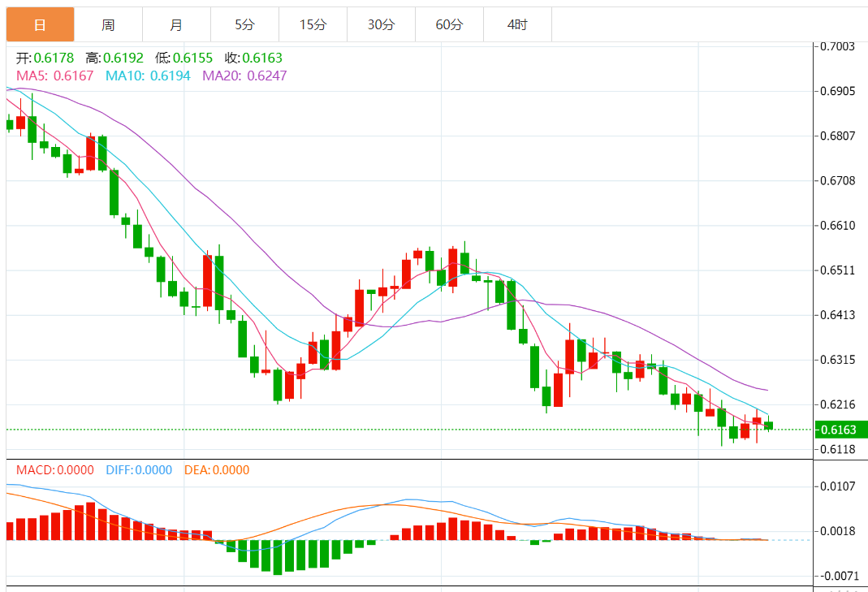This screenshot has width=868, height=592.
Task: Click the 0.6708 price axis label
Action: [x=837, y=180]
